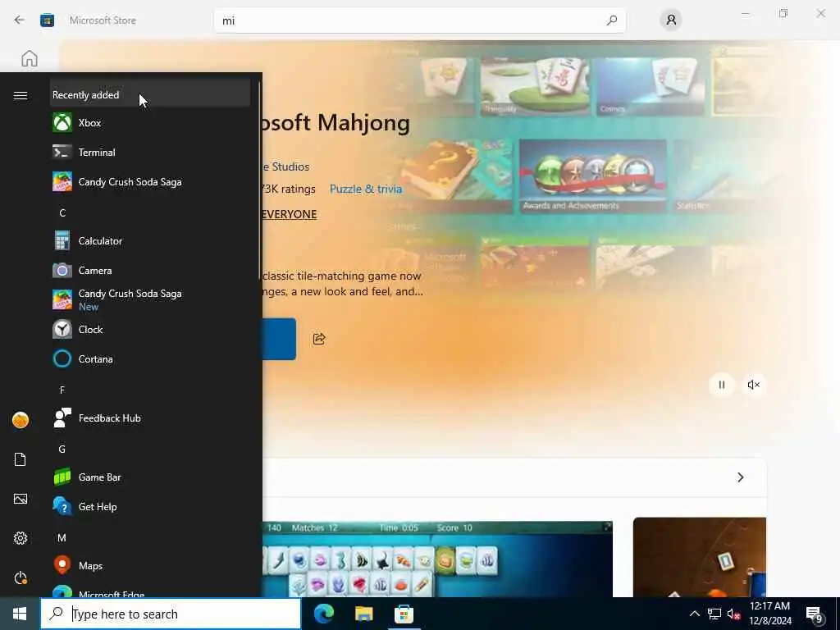
Task: Focus the taskbar search box
Action: coord(171,614)
